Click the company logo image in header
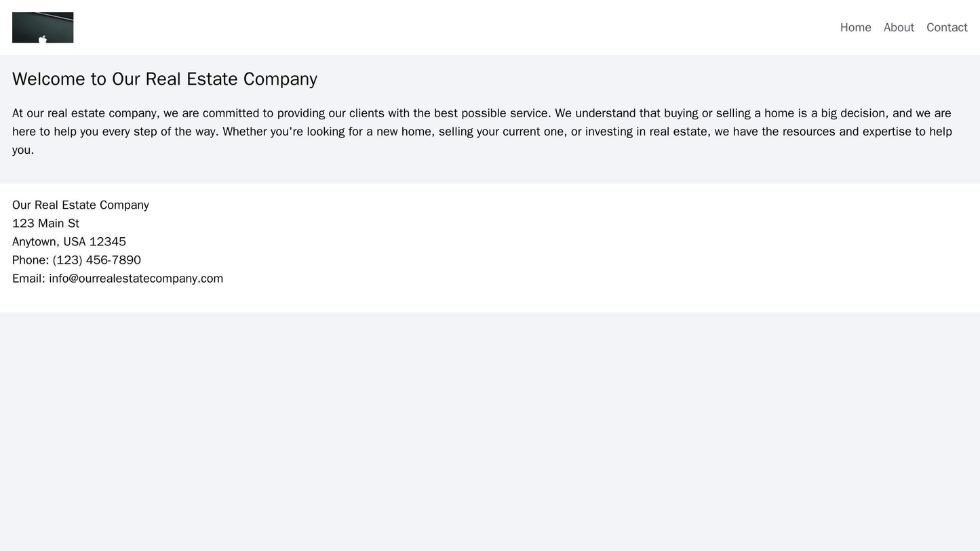The width and height of the screenshot is (980, 551). [43, 27]
